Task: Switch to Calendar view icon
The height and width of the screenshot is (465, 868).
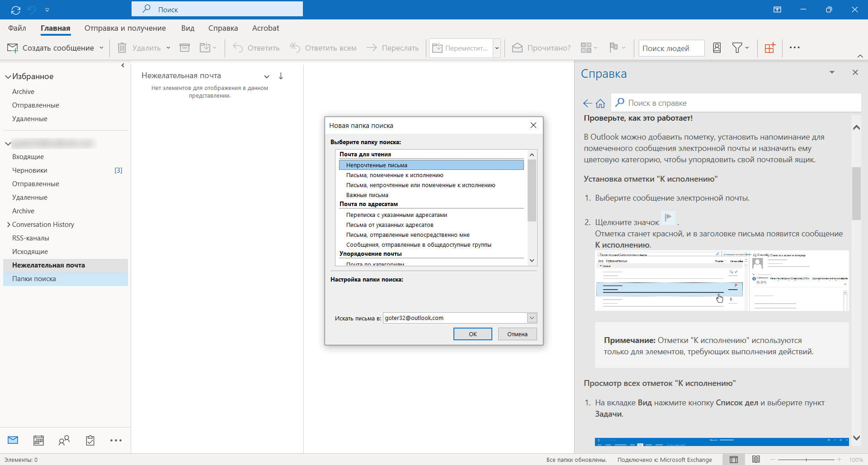Action: click(x=38, y=440)
